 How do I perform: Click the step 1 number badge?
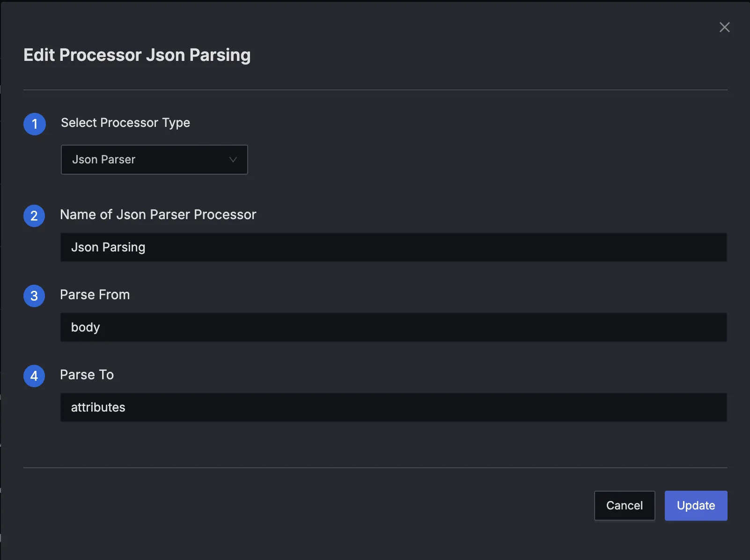point(35,124)
